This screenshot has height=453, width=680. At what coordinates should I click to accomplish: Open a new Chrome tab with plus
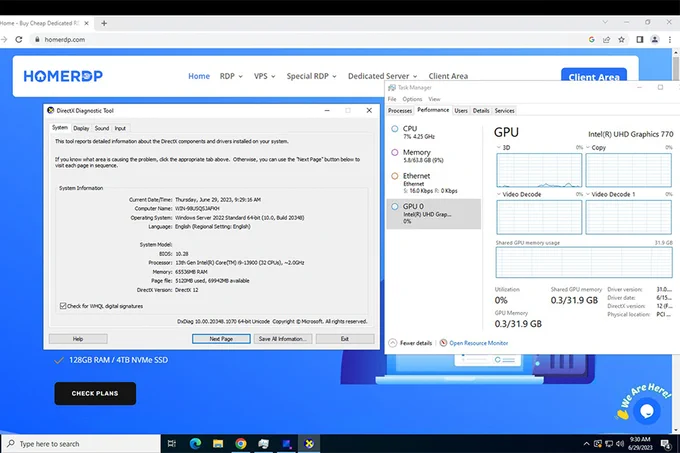104,23
